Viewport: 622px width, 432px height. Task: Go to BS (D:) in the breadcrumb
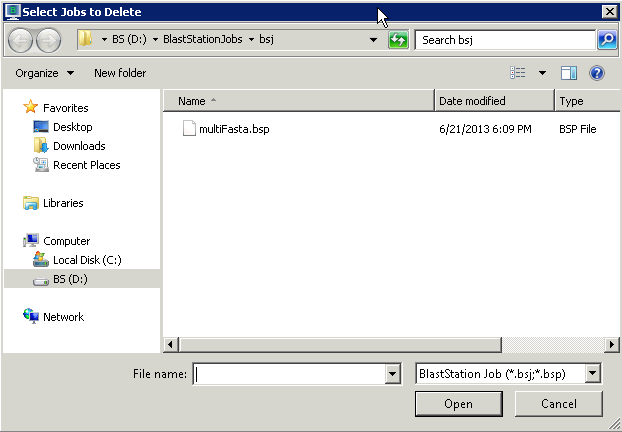[129, 39]
